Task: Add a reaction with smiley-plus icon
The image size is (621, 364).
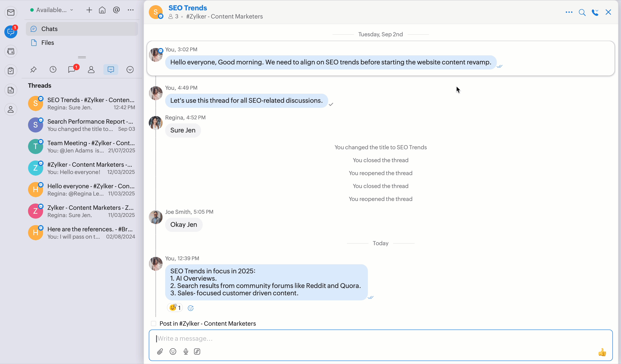Action: [190, 308]
